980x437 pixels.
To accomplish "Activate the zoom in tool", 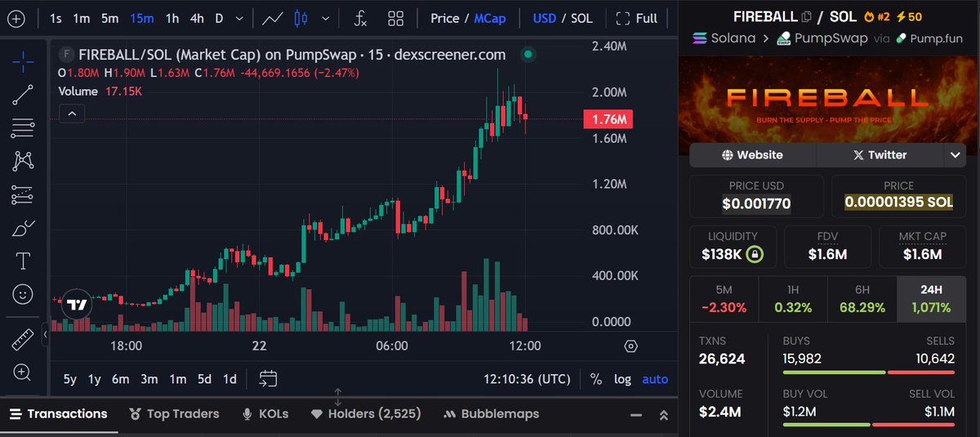I will coord(23,373).
